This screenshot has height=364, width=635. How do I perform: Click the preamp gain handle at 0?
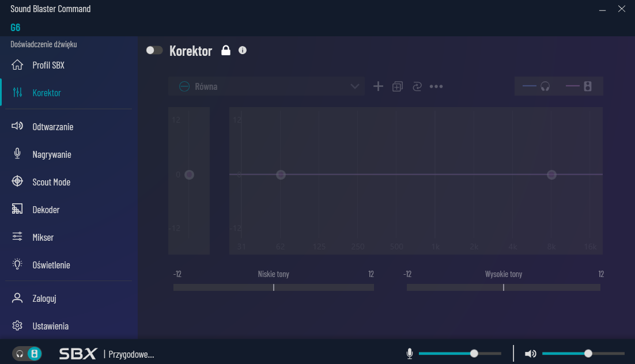(189, 175)
